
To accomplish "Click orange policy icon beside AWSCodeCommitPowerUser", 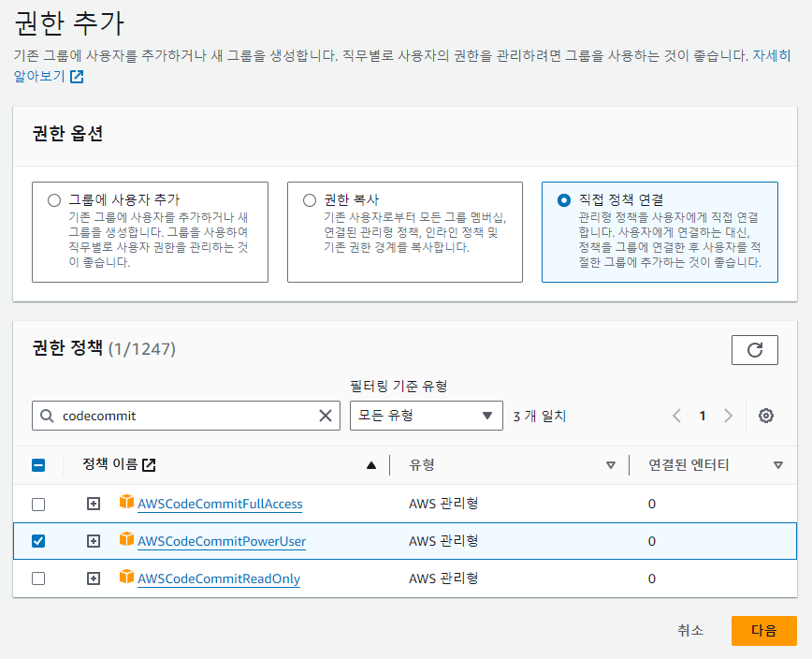I will (126, 539).
